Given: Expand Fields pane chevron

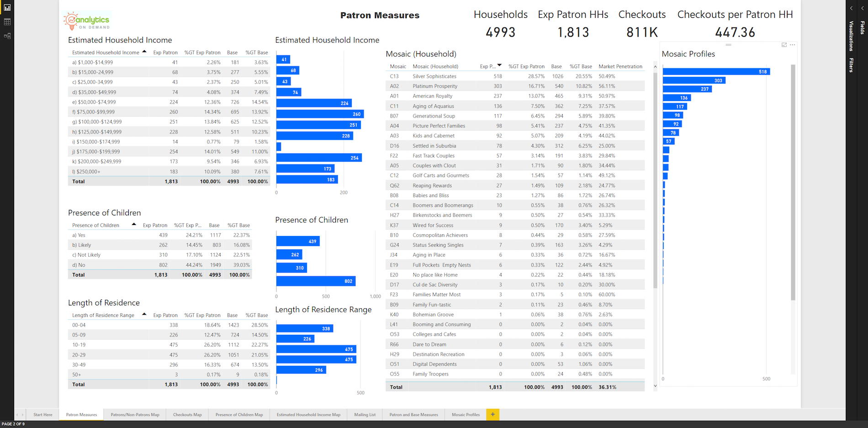Looking at the screenshot, I should pos(863,8).
